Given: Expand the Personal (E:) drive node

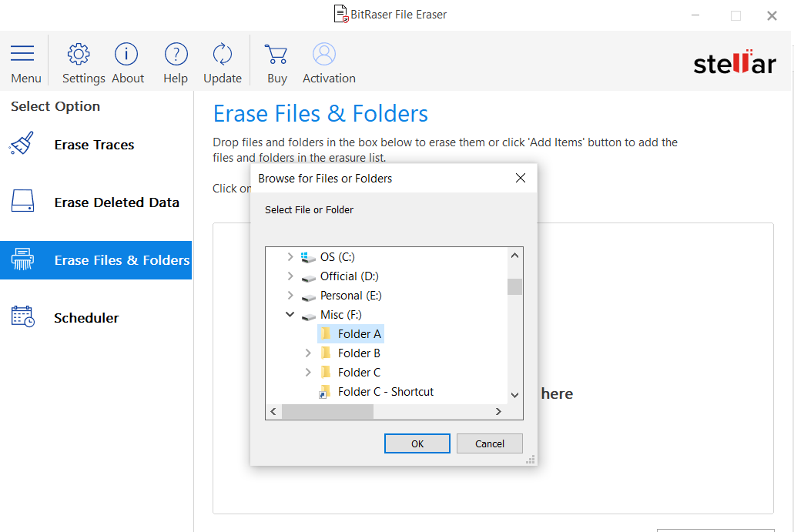Looking at the screenshot, I should [290, 296].
